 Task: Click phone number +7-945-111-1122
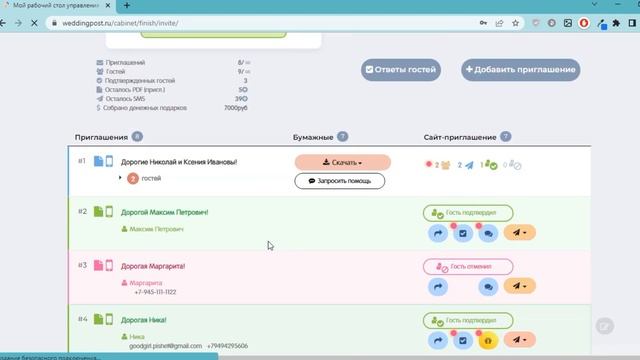pyautogui.click(x=155, y=292)
